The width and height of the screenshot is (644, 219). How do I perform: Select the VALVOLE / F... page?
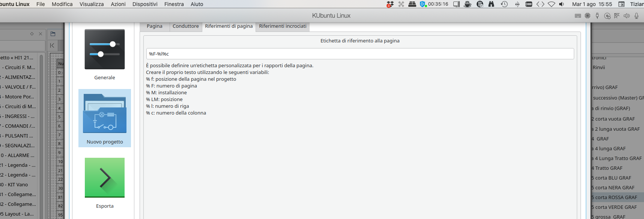click(x=18, y=87)
